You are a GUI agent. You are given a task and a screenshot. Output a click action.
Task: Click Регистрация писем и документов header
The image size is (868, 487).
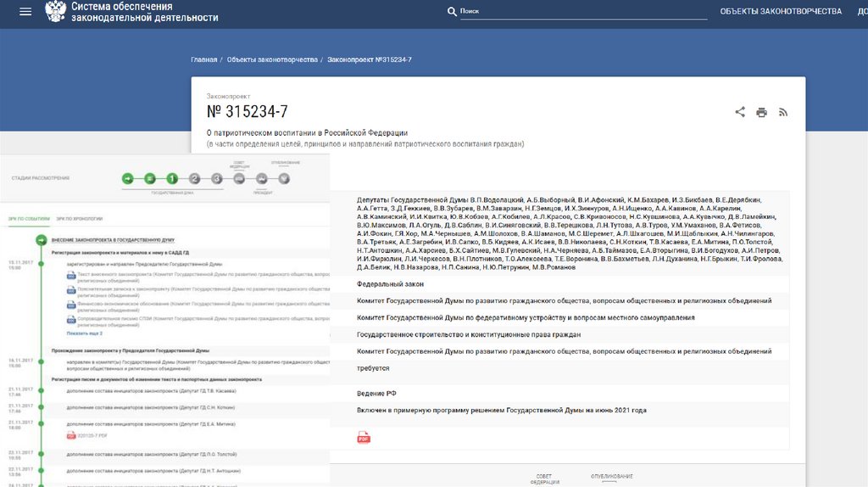coord(157,379)
